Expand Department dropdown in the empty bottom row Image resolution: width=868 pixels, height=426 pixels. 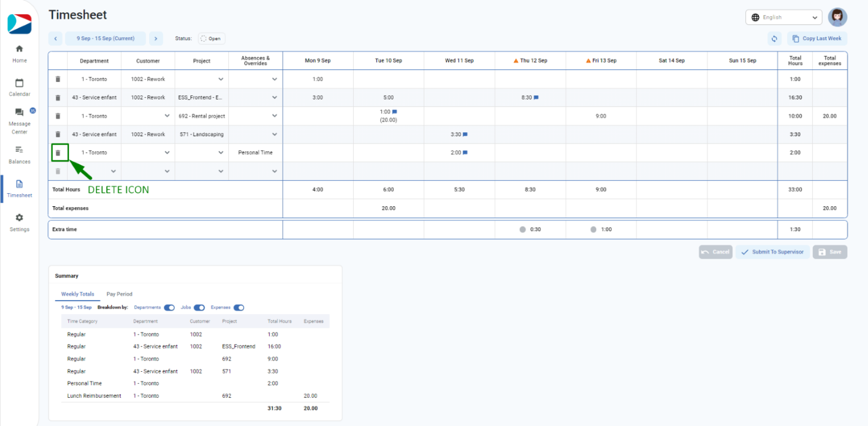pos(114,171)
